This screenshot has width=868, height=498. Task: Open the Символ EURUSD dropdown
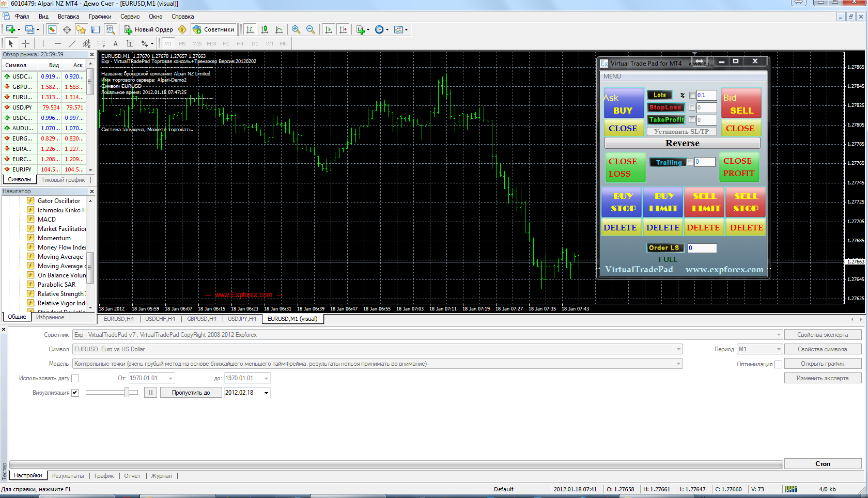coord(678,349)
